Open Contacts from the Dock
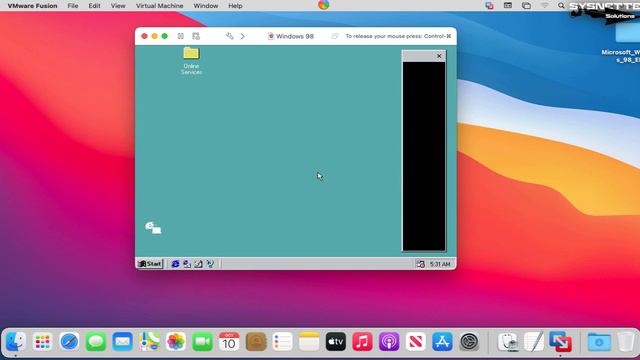 pos(256,342)
